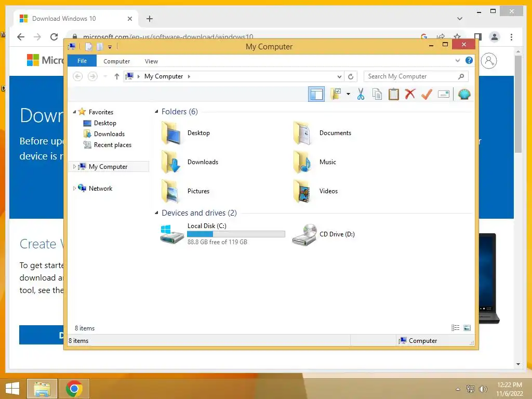
Task: Click the chevron after My Computer in address bar
Action: click(x=189, y=77)
